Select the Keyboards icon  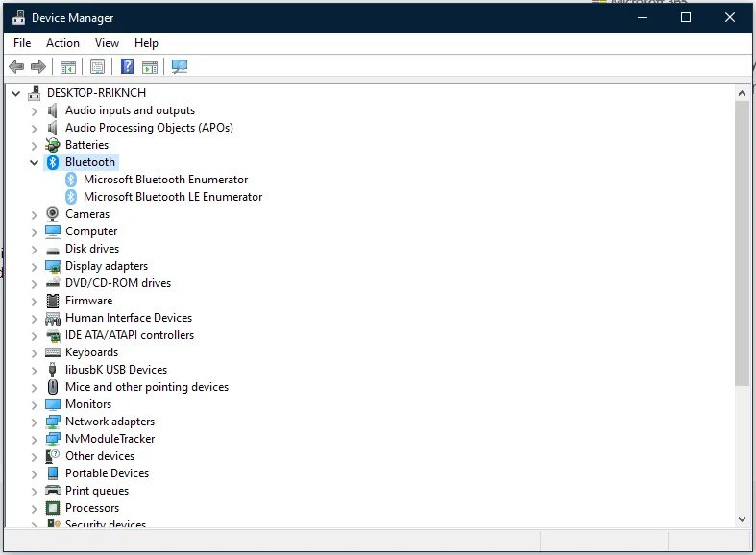point(53,352)
